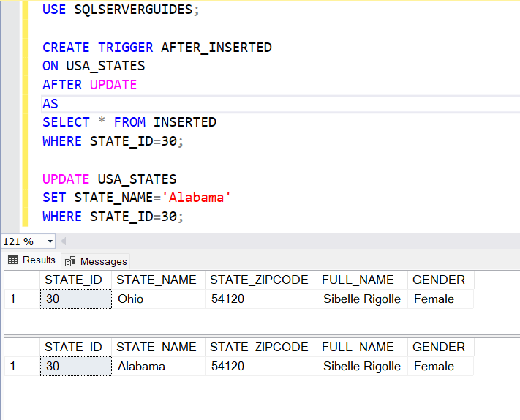Click the Alabama cell in results
This screenshot has height=420, width=520.
[158, 367]
